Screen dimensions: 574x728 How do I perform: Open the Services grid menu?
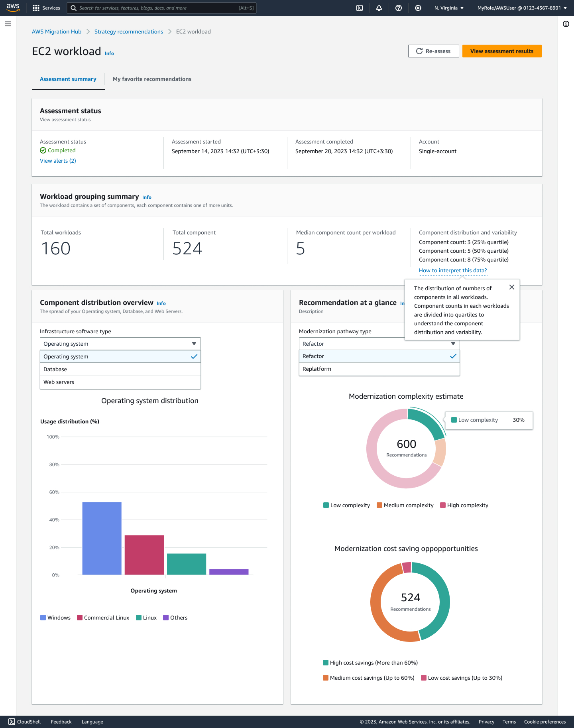36,8
